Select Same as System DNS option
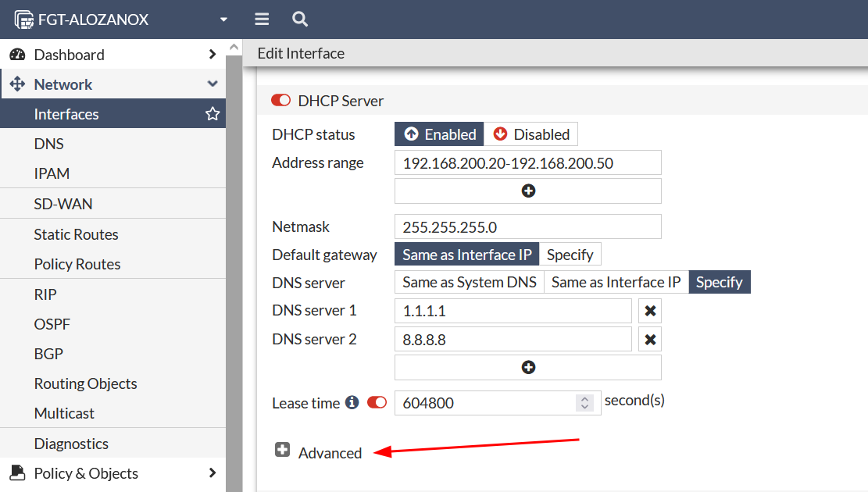 [x=470, y=282]
